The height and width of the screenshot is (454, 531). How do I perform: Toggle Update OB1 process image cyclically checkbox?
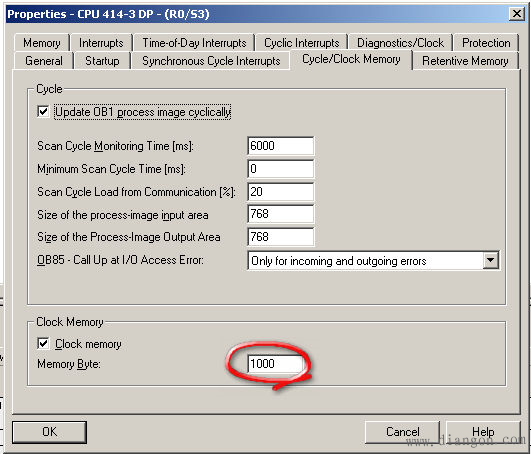43,111
